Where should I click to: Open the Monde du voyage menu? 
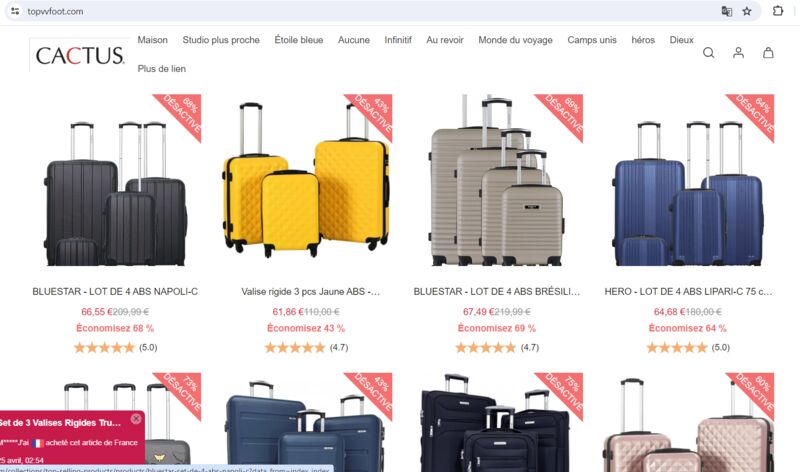(x=515, y=40)
